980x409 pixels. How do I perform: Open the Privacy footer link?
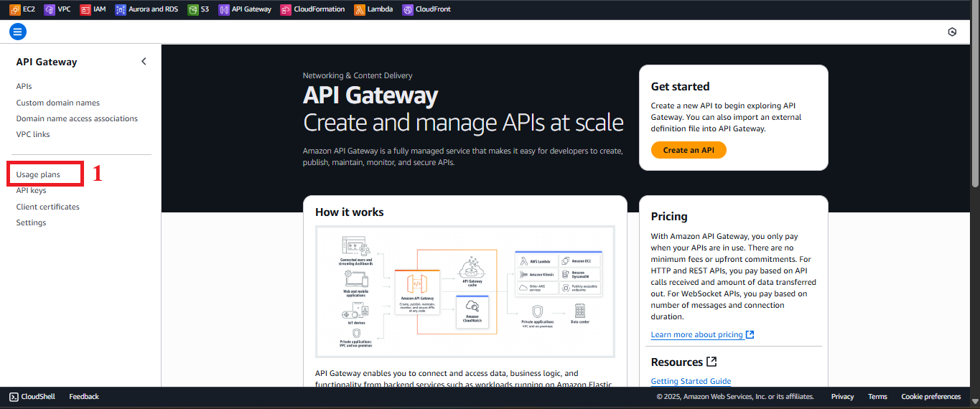[x=842, y=396]
